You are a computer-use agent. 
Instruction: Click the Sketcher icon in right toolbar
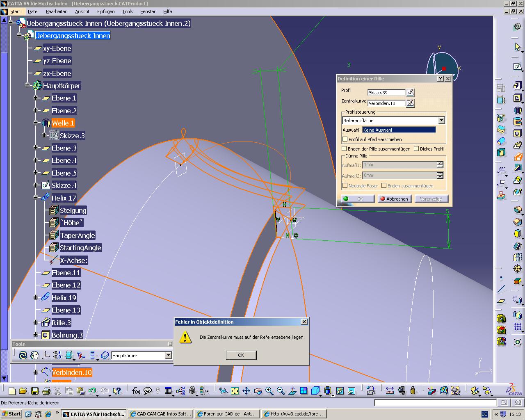click(x=518, y=66)
